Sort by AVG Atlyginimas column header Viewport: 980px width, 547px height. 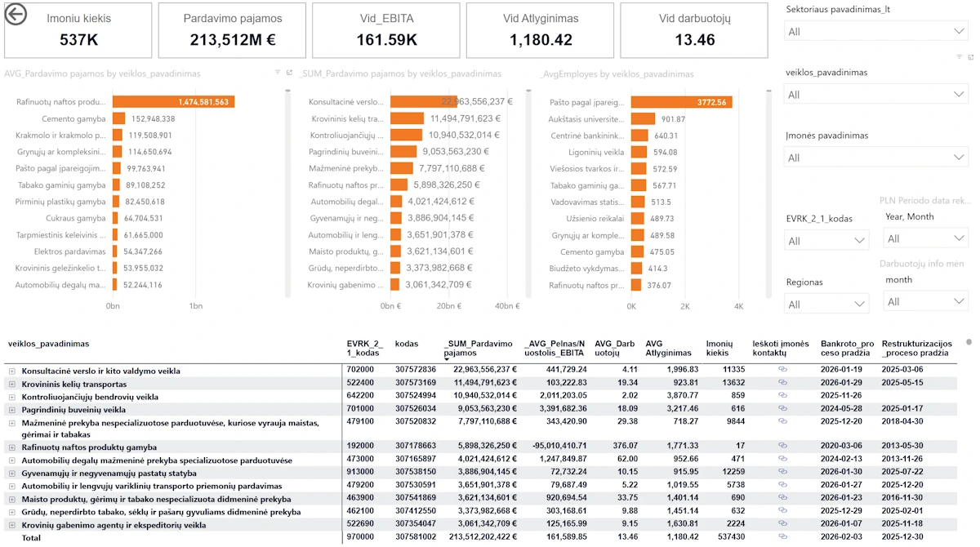668,349
